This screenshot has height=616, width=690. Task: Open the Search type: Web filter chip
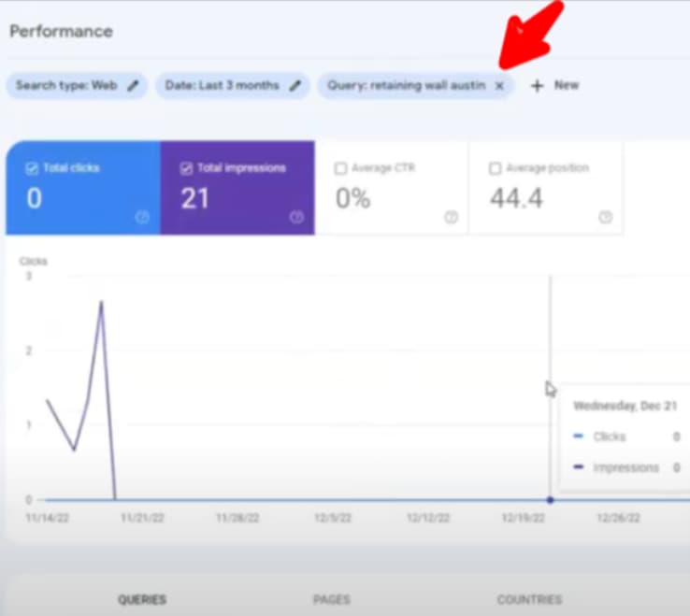tap(66, 86)
